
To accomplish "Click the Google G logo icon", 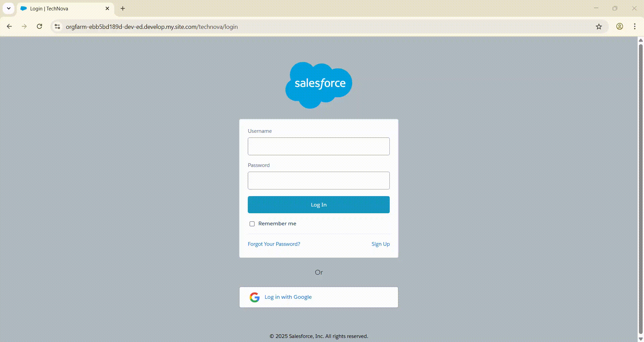I will (x=255, y=297).
